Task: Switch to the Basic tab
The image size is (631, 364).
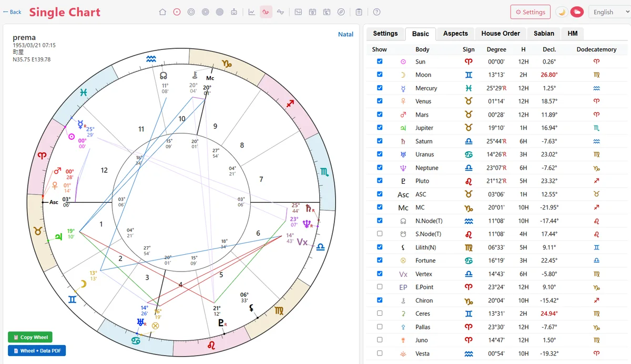Action: [420, 34]
